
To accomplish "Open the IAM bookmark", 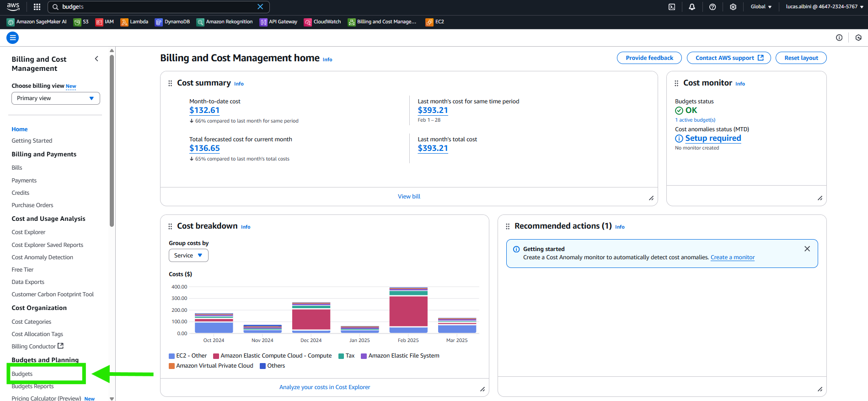I will coord(104,22).
